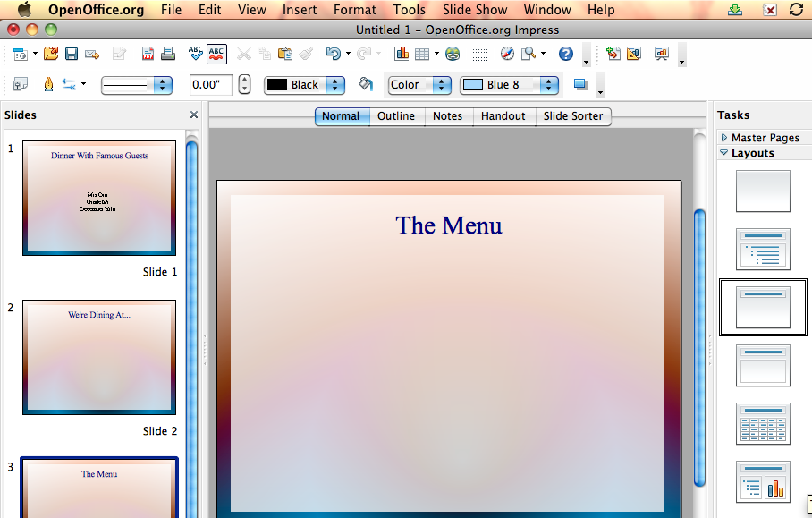This screenshot has width=812, height=518.
Task: Open the arrow style dropdown arrow
Action: tap(83, 84)
